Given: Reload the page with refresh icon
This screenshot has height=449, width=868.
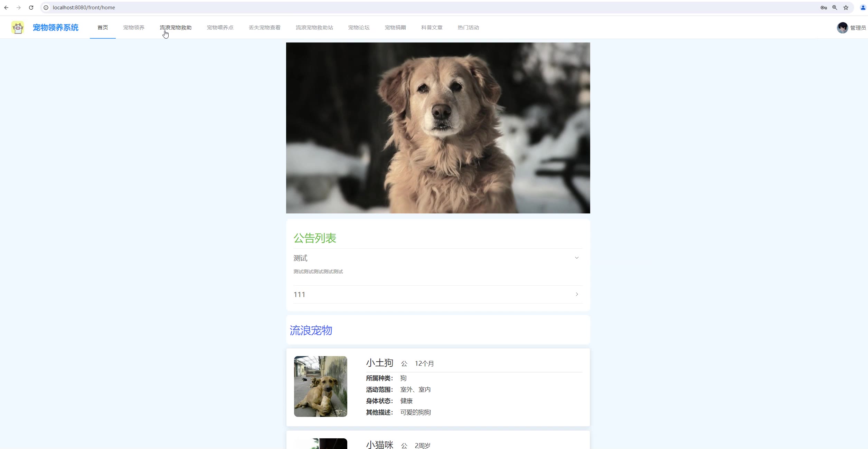Looking at the screenshot, I should tap(31, 8).
